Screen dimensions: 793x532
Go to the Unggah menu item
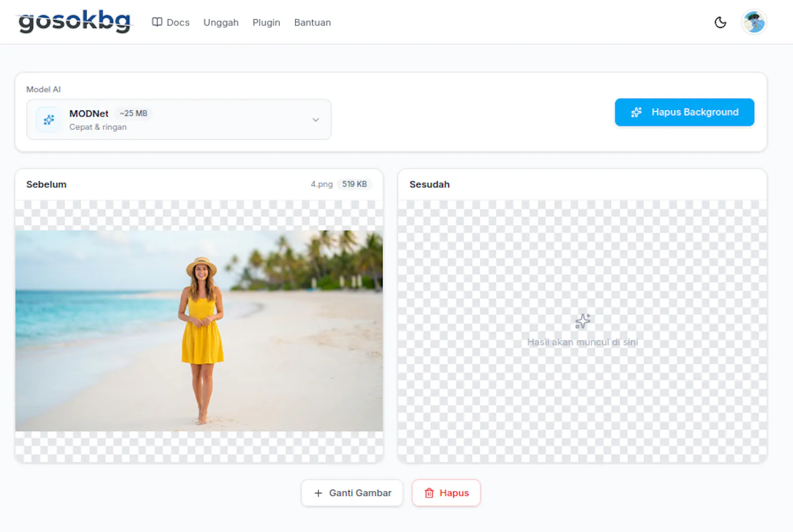(221, 22)
